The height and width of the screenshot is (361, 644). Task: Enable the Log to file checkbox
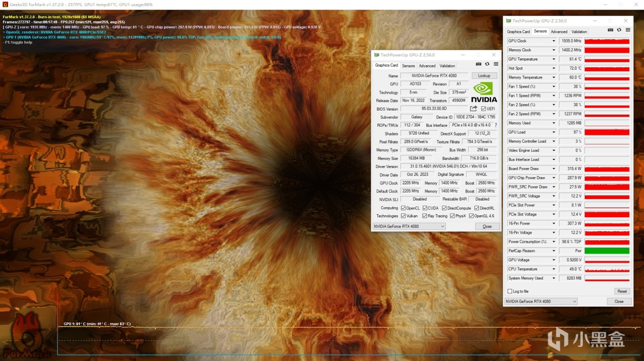(x=510, y=291)
